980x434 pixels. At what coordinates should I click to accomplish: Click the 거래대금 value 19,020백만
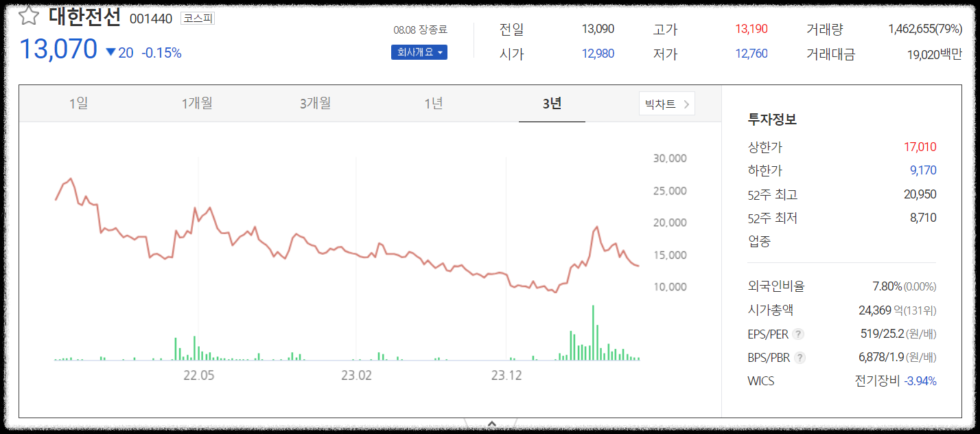coord(935,54)
